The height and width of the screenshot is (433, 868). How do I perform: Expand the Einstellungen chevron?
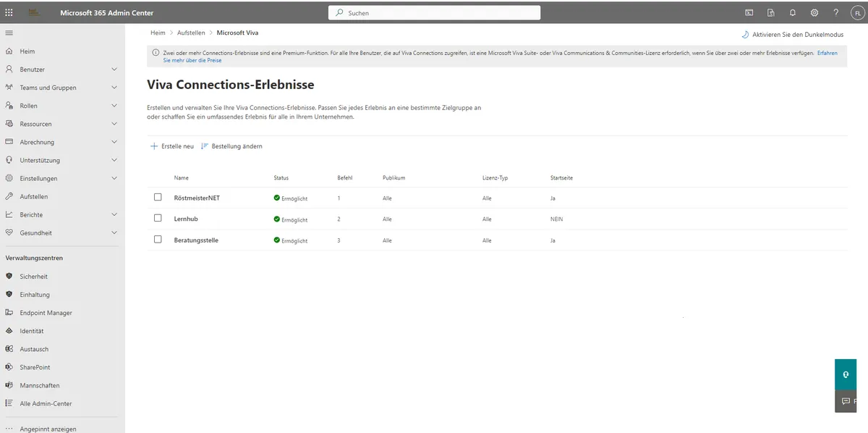point(114,178)
